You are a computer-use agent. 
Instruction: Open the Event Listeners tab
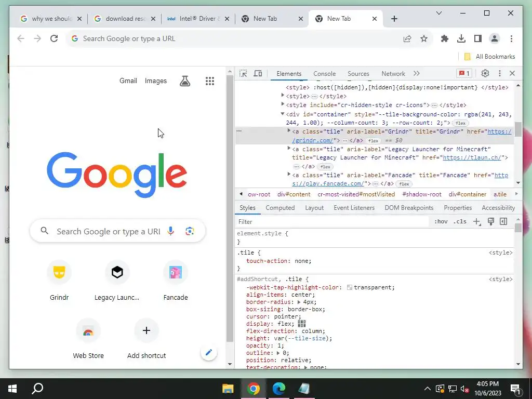[354, 208]
